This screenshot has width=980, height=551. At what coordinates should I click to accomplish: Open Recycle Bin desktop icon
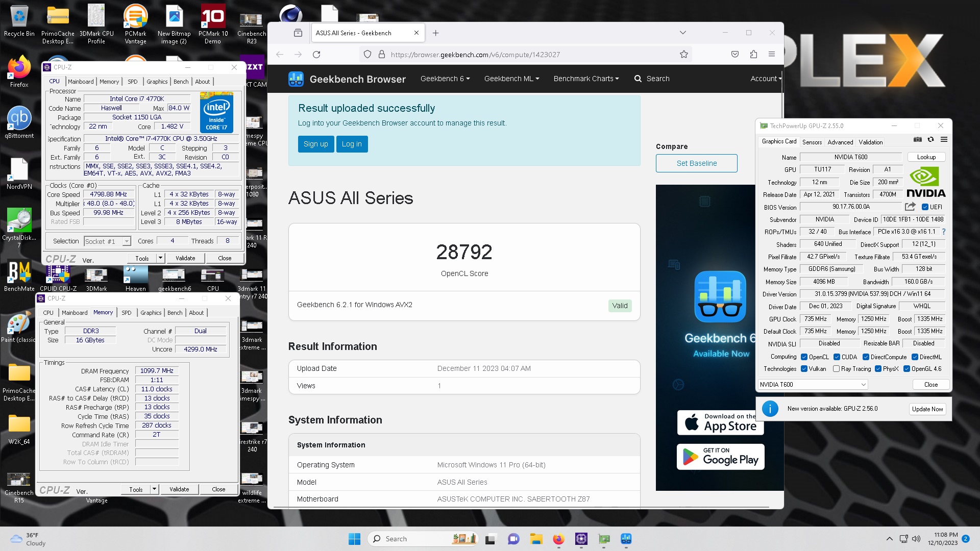tap(19, 21)
